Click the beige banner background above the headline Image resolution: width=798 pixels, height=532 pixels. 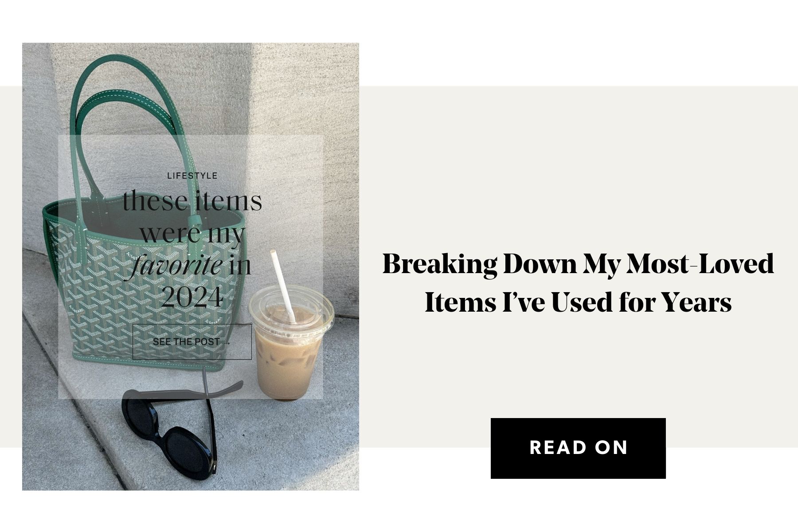(578, 168)
